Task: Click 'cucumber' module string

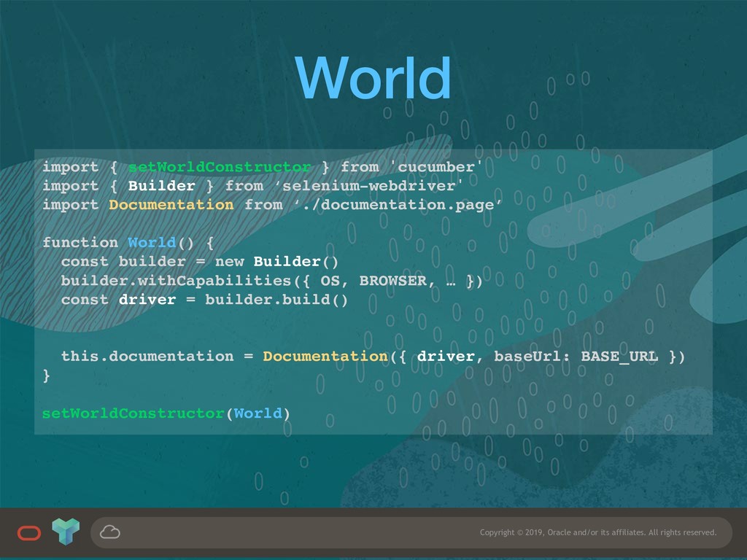Action: [436, 167]
